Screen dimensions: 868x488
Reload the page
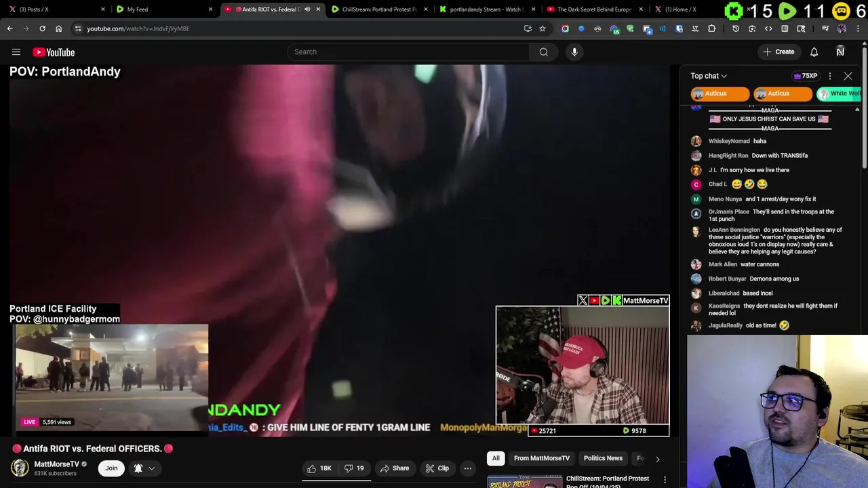click(42, 28)
